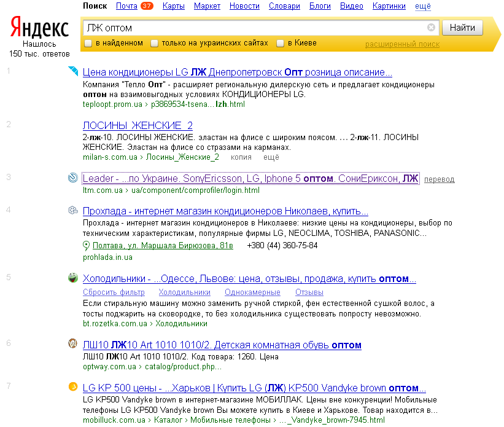Open the Видео search
Viewport: 504px width, 427px height.
click(352, 6)
